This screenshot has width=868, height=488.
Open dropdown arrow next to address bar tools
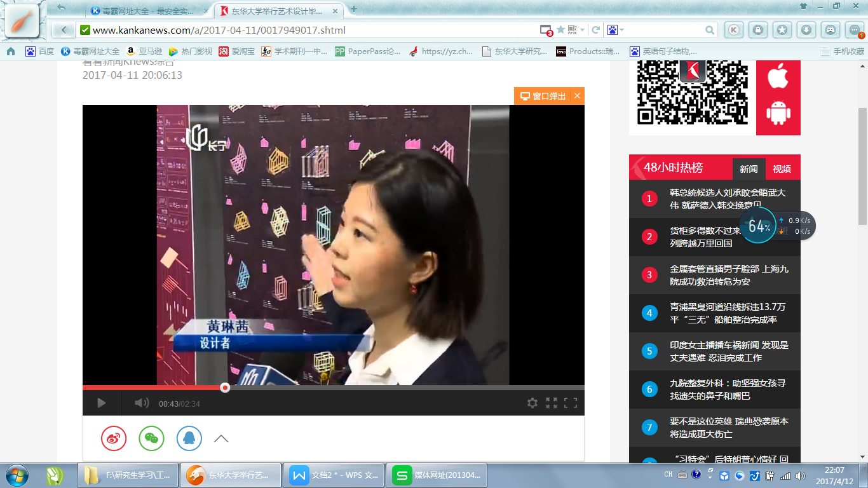point(582,30)
